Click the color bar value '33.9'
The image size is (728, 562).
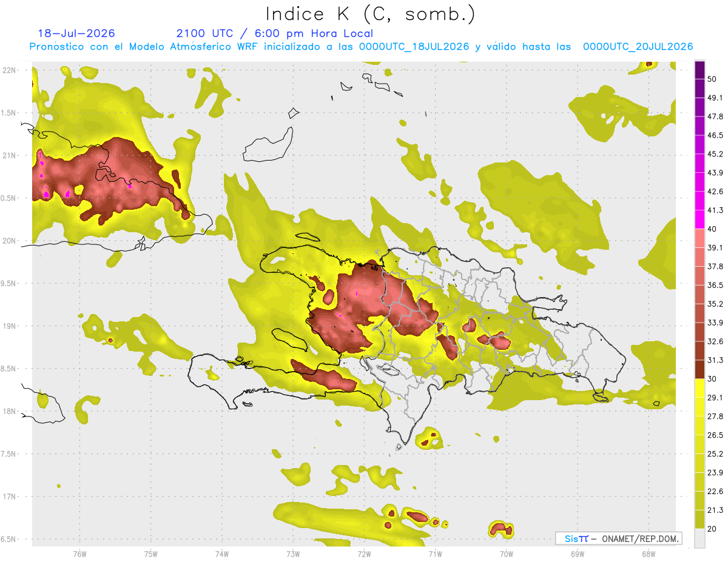click(716, 323)
